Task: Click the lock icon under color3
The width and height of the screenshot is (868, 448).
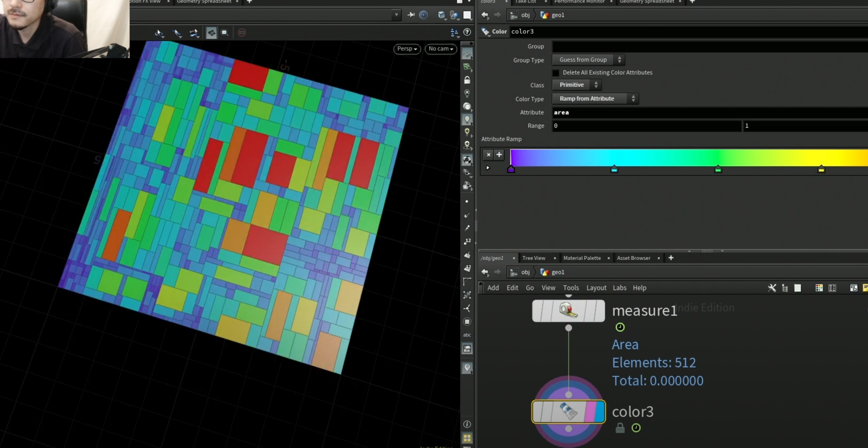Action: (620, 428)
